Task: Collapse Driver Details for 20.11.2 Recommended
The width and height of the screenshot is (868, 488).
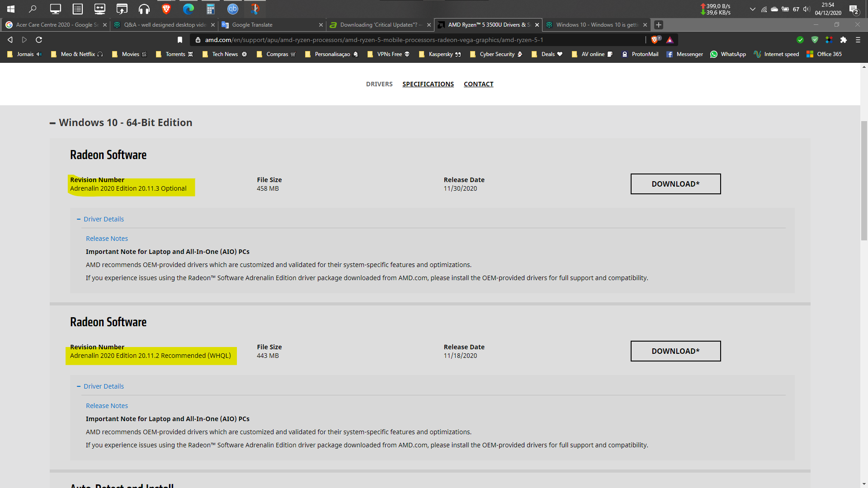Action: coord(104,386)
